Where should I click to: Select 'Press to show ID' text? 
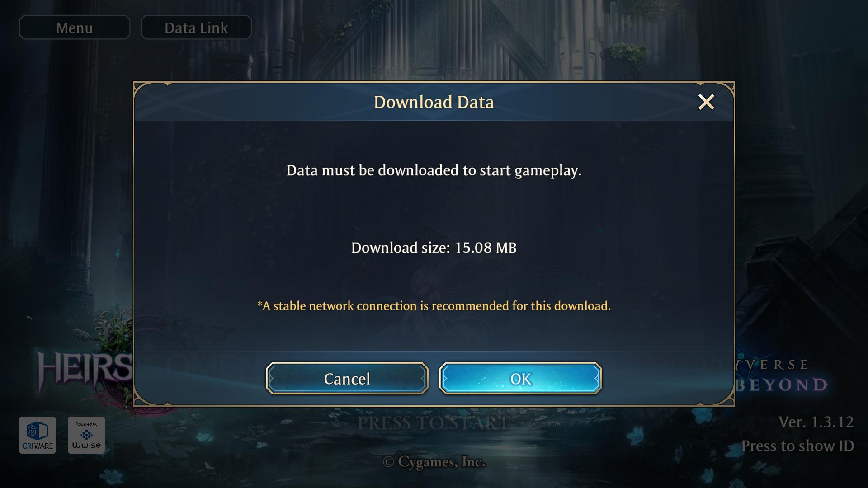click(x=797, y=446)
